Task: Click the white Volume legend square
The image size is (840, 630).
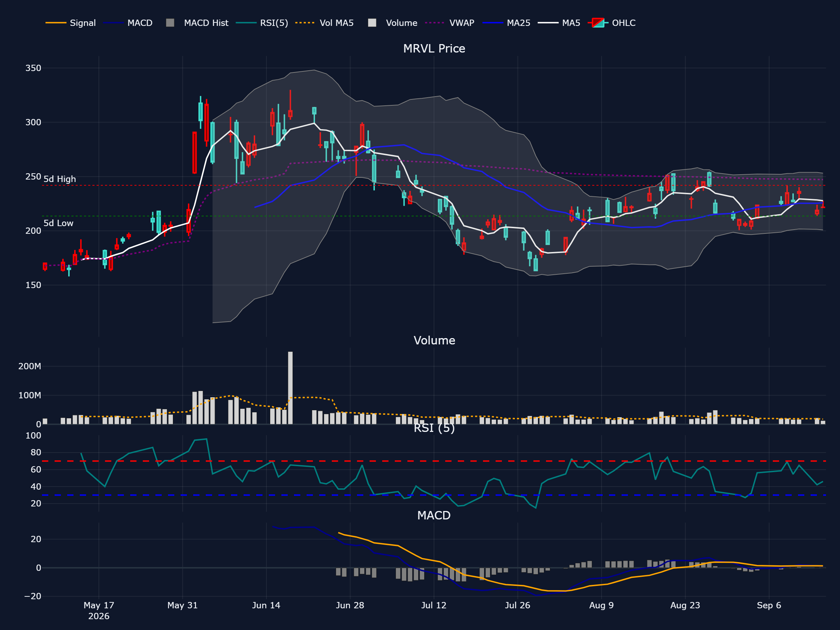Action: click(x=372, y=23)
